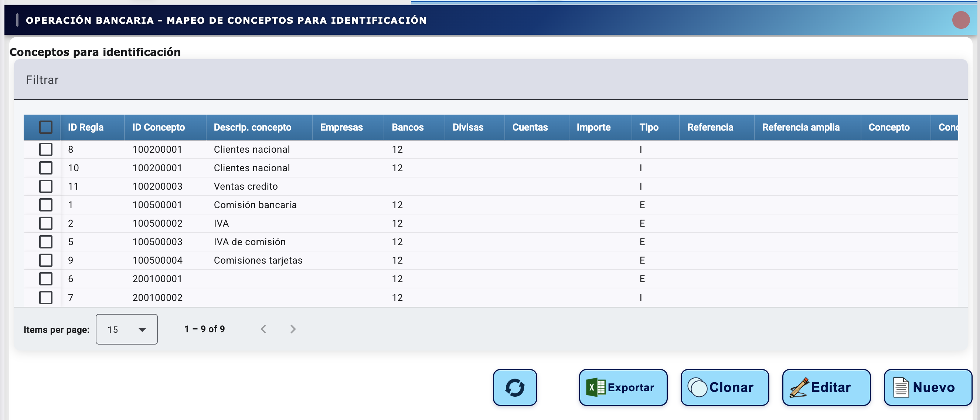Open the Items per page dropdown
Image resolution: width=980 pixels, height=420 pixels.
click(126, 329)
